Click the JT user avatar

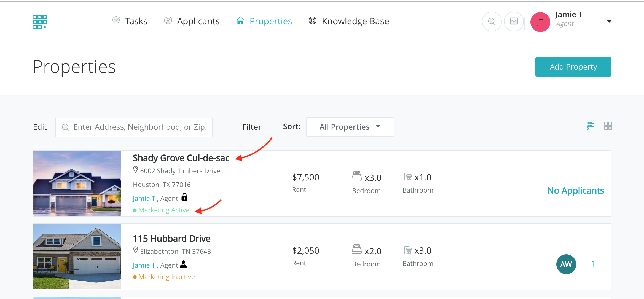pos(540,22)
